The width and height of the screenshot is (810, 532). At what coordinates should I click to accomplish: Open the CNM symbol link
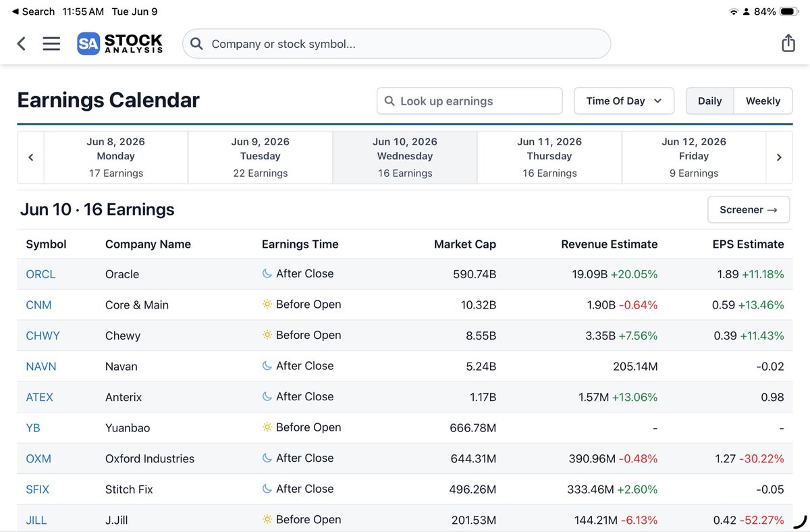[38, 305]
